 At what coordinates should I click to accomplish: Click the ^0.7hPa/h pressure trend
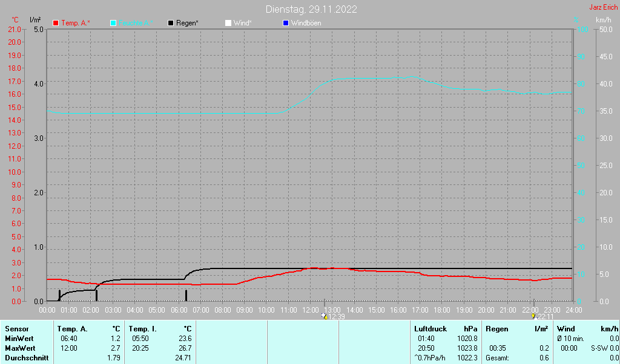[430, 358]
